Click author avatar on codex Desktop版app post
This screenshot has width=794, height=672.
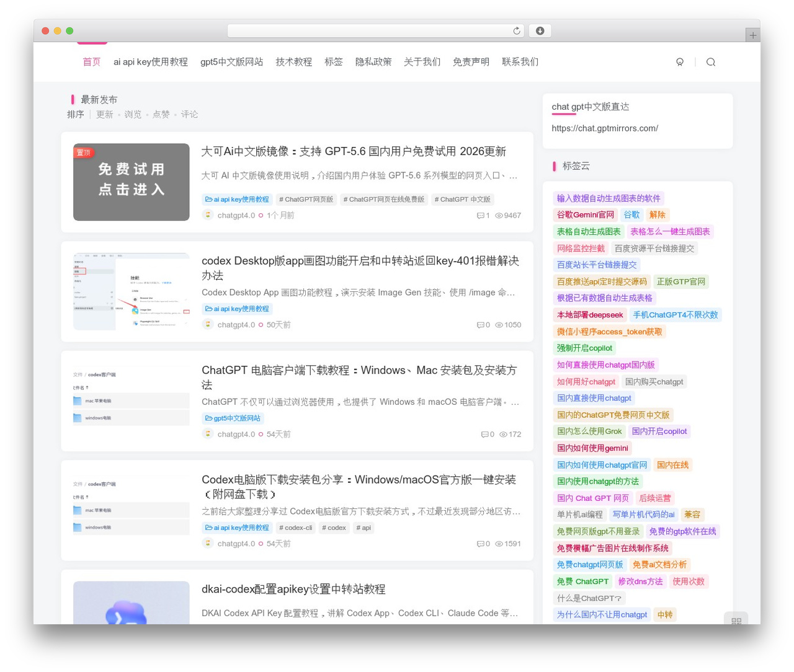coord(208,324)
